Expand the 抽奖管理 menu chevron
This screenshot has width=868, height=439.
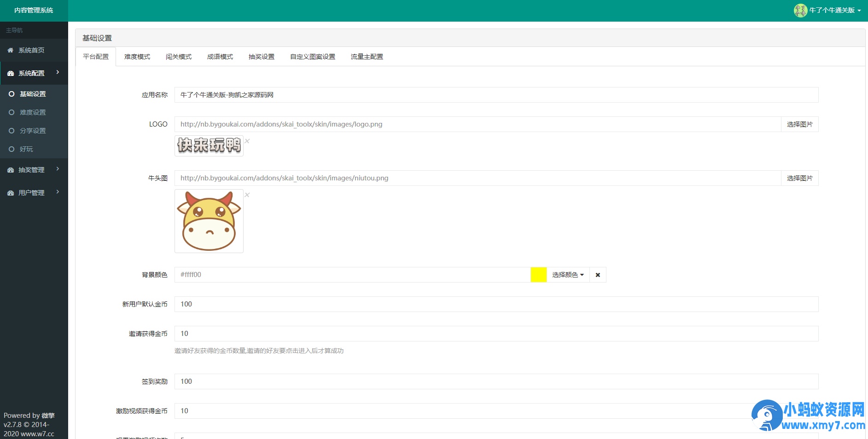[58, 169]
